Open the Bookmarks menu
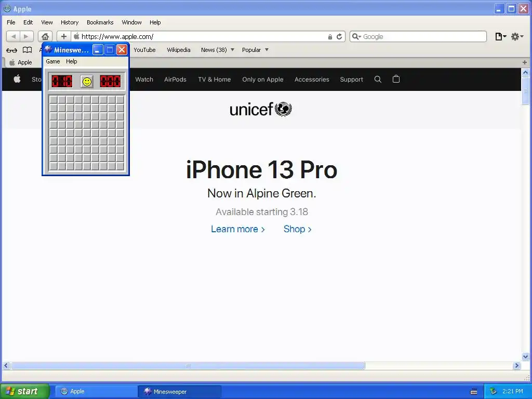 (100, 22)
